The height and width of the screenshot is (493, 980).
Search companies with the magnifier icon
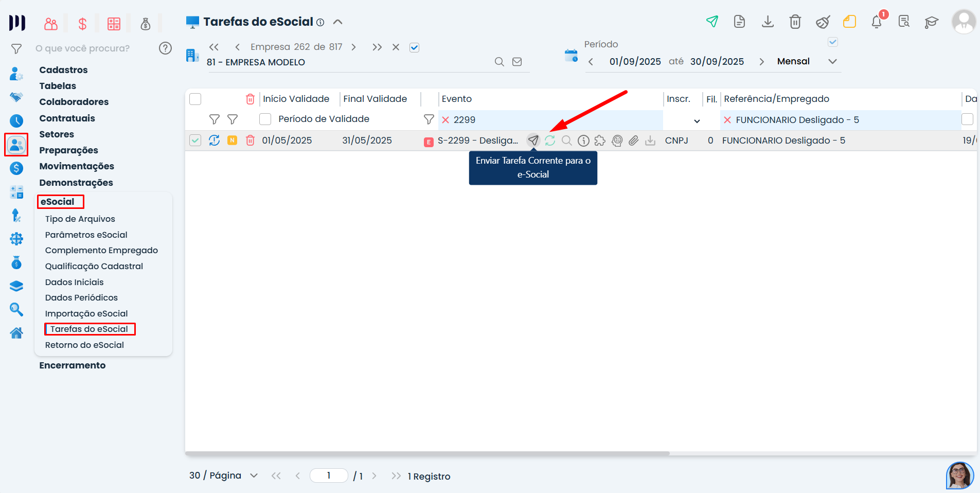click(x=499, y=62)
